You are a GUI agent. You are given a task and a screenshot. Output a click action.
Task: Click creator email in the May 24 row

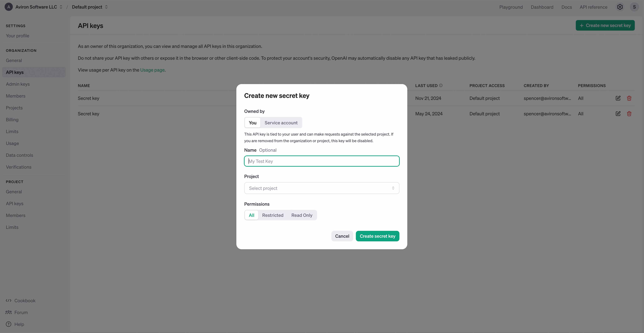pos(547,114)
